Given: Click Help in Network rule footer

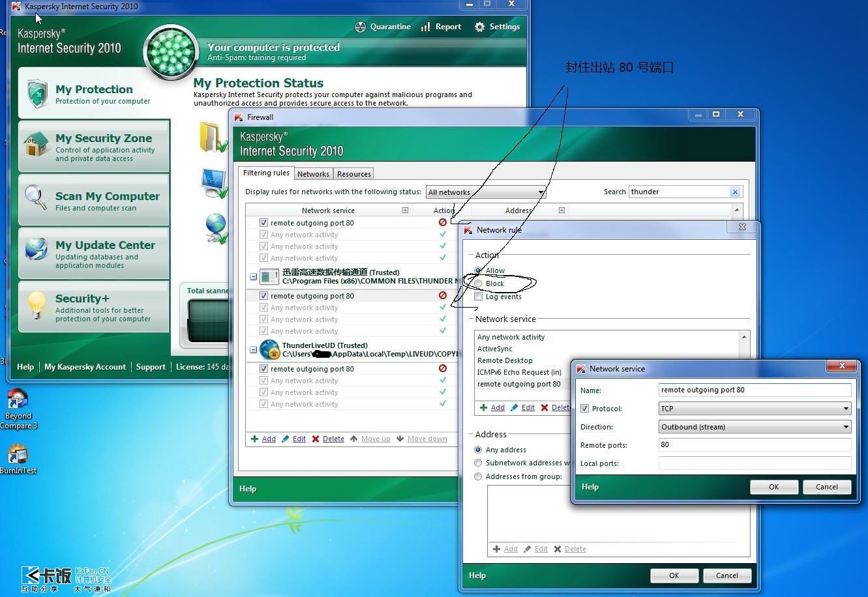Looking at the screenshot, I should tap(477, 575).
